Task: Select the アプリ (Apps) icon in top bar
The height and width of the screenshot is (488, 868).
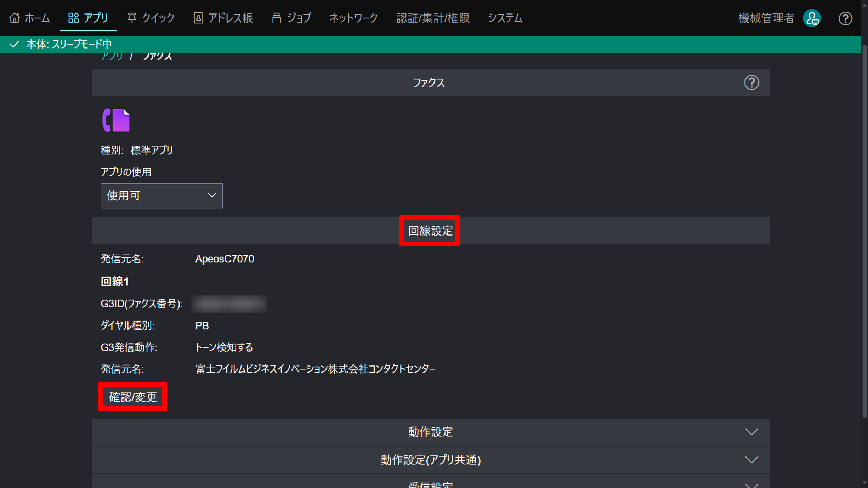Action: [x=74, y=18]
